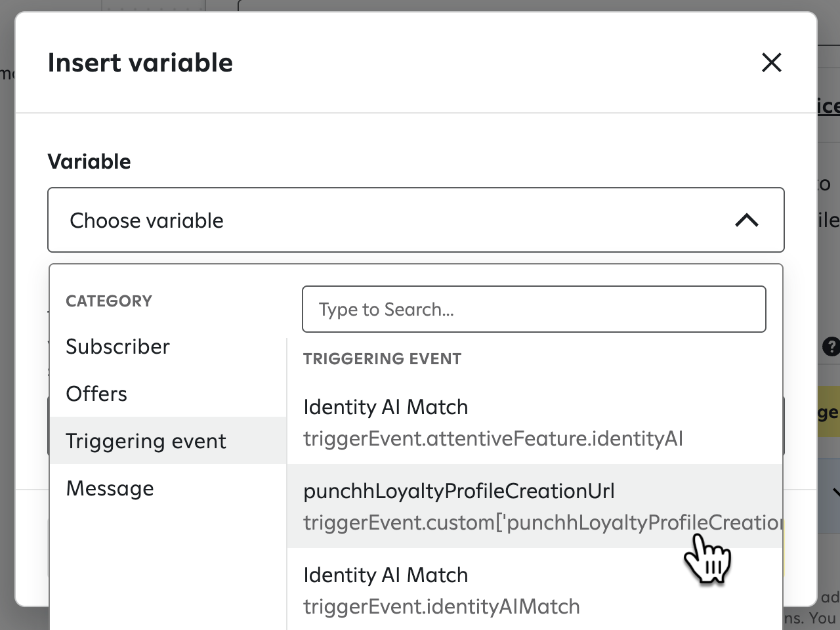This screenshot has width=840, height=630.
Task: Collapse the Choose variable dropdown
Action: pyautogui.click(x=416, y=220)
